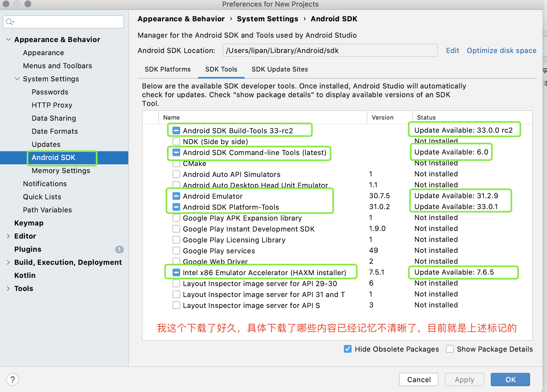Collapse the Appearance & Behavior tree node

coord(8,40)
